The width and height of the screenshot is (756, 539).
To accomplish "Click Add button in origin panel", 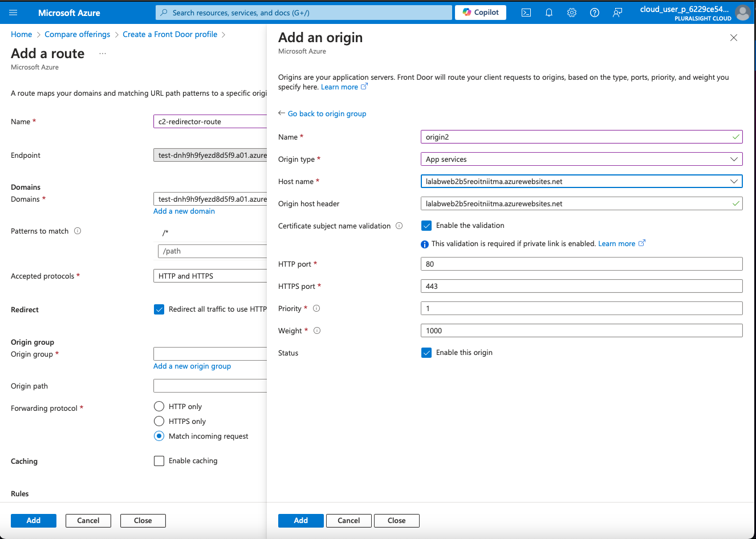I will [301, 521].
